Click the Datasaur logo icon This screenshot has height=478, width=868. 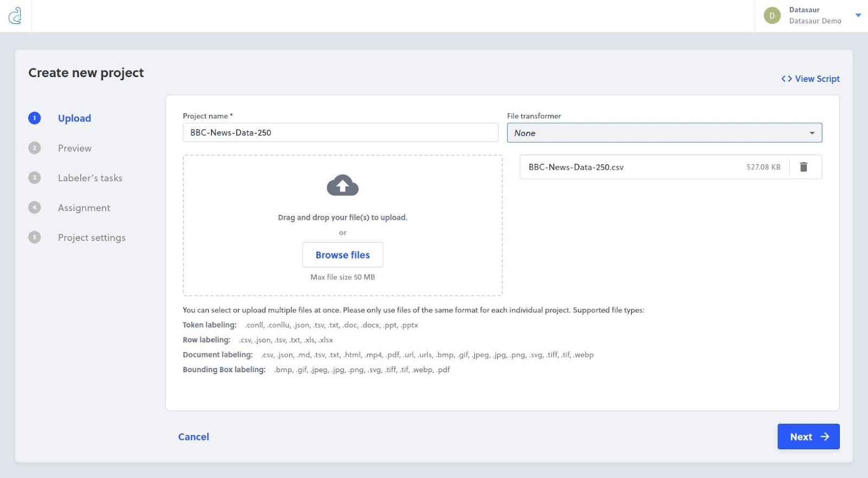(15, 16)
